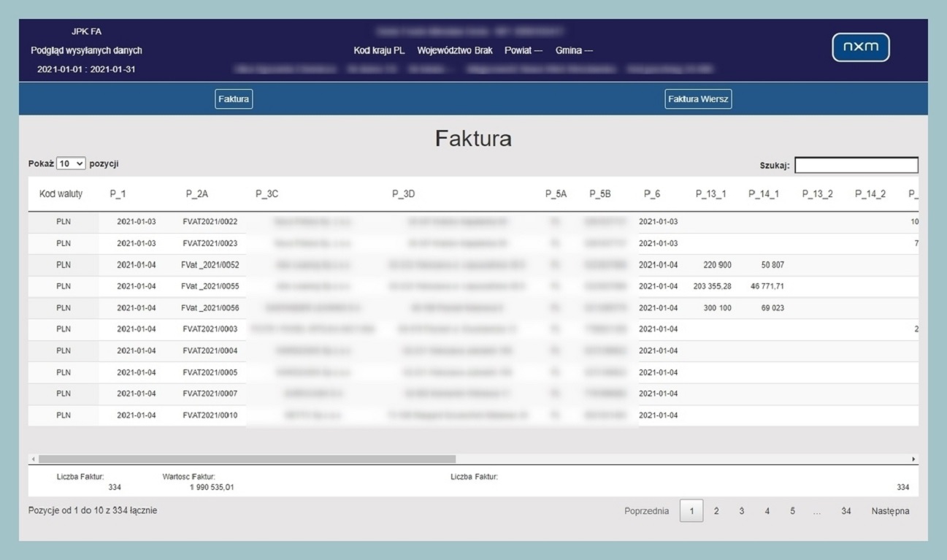Sort by Kod waluty column header
The width and height of the screenshot is (947, 560).
pyautogui.click(x=61, y=194)
